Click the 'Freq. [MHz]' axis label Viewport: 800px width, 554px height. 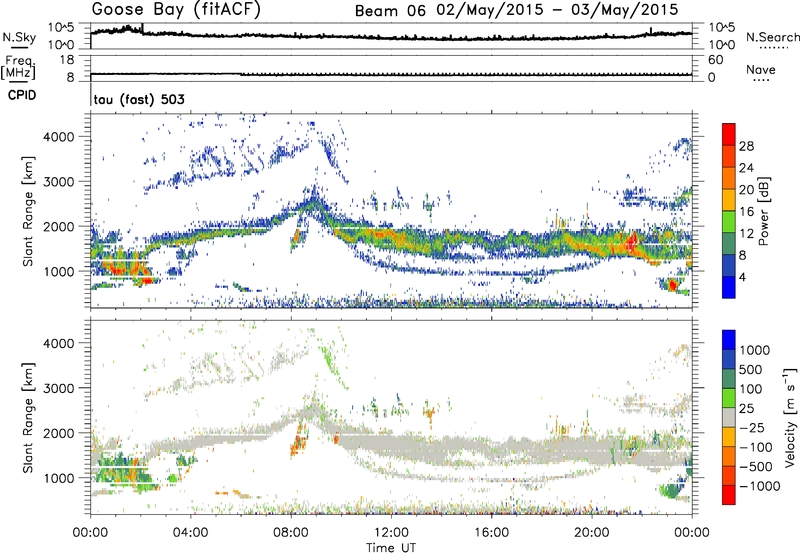tap(18, 68)
